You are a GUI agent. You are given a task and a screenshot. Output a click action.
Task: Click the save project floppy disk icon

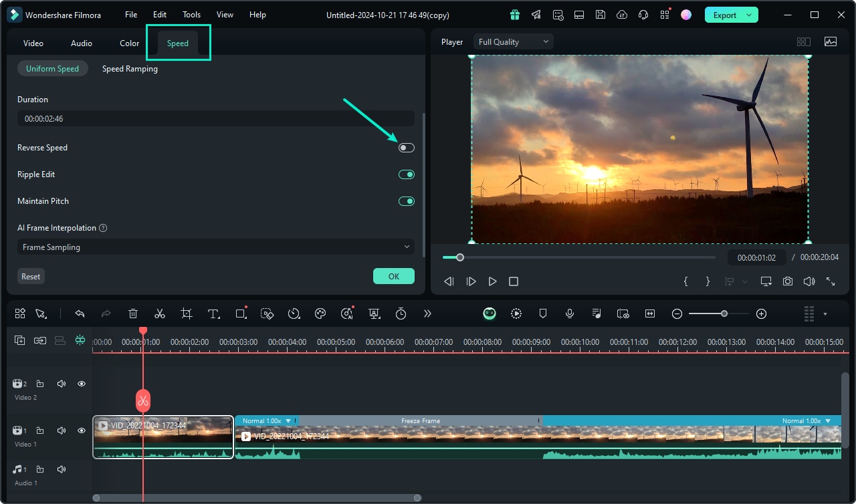[601, 15]
